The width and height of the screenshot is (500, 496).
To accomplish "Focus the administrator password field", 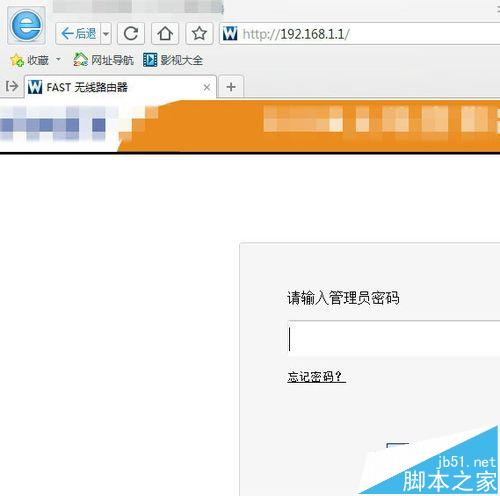I will pyautogui.click(x=394, y=338).
